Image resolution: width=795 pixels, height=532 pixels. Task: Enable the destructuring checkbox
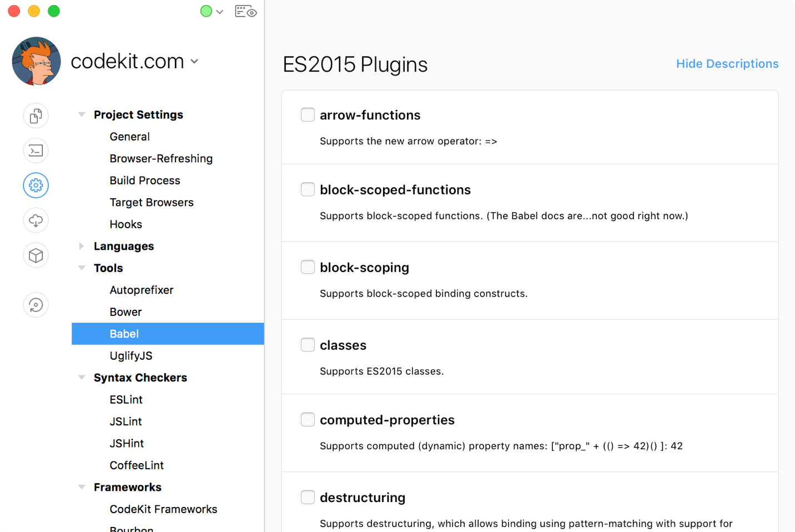click(x=308, y=497)
